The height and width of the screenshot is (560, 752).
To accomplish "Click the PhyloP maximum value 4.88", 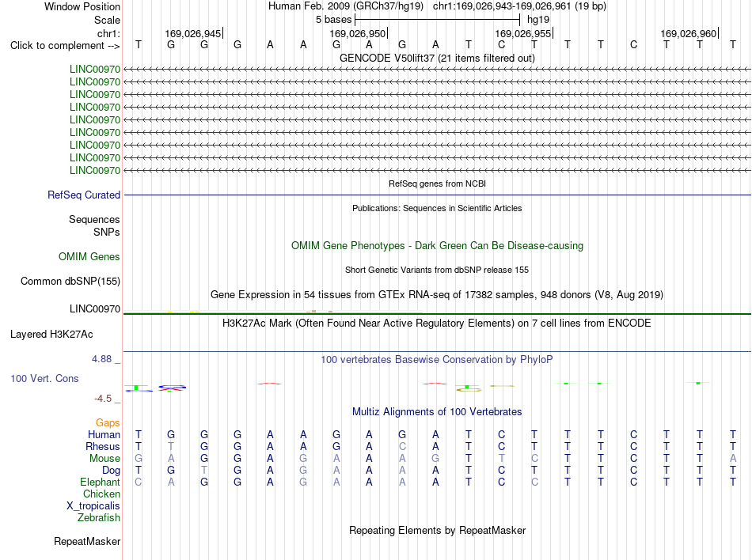I will point(101,359).
